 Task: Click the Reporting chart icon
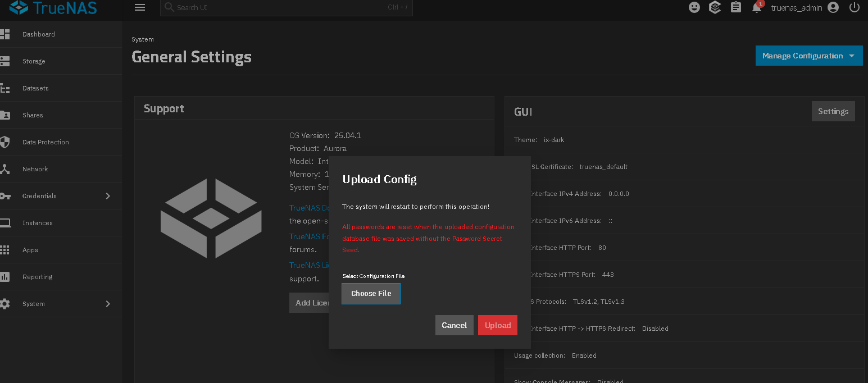tap(4, 277)
